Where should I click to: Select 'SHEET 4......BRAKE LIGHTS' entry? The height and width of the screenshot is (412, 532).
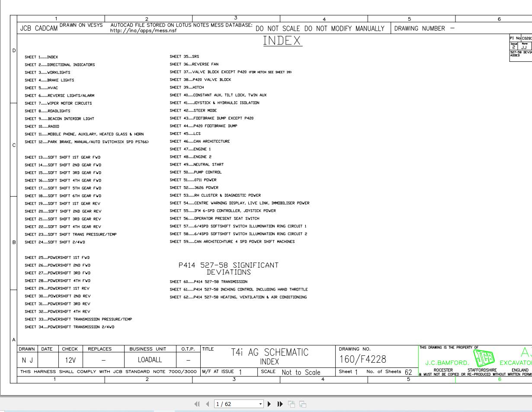point(49,80)
